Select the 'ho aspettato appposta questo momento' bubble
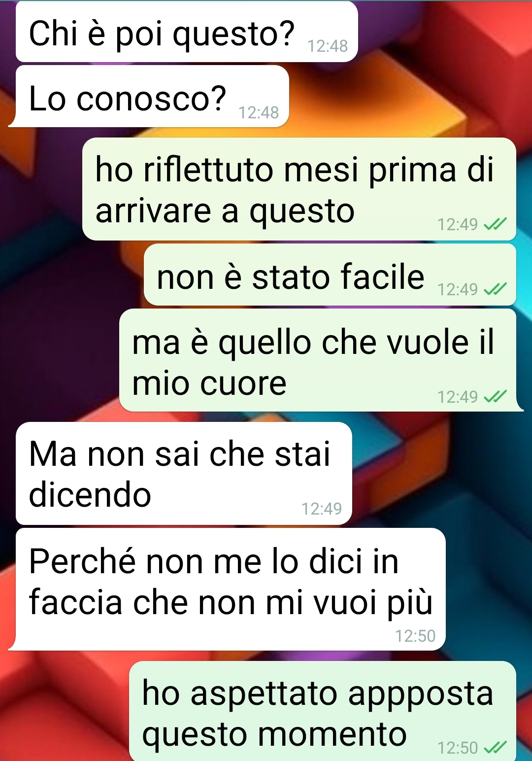 coord(323,711)
